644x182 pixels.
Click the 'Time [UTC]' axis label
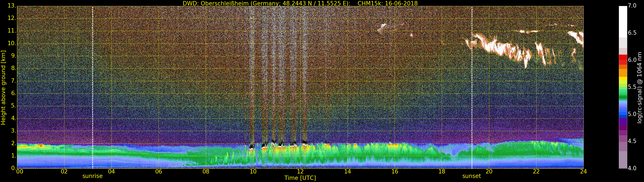click(x=300, y=178)
